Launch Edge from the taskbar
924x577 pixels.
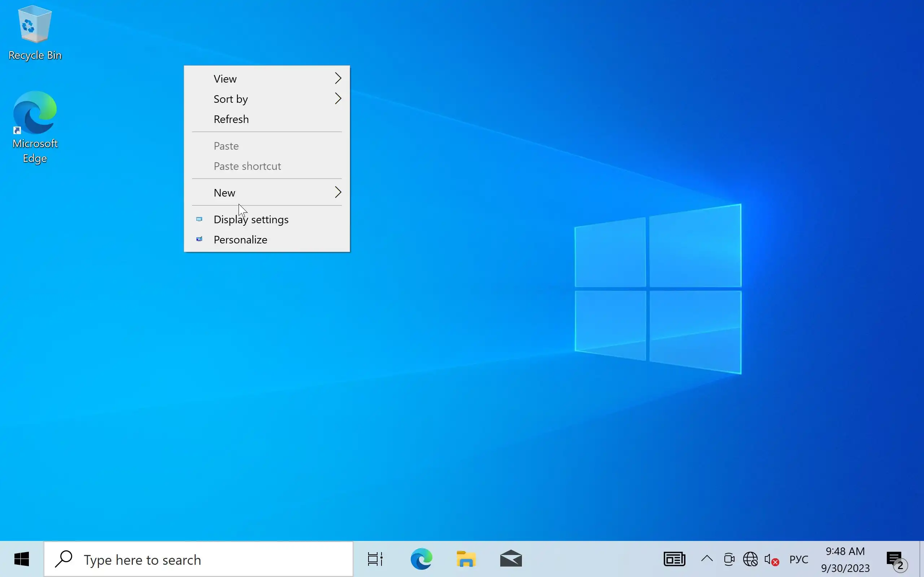tap(421, 559)
